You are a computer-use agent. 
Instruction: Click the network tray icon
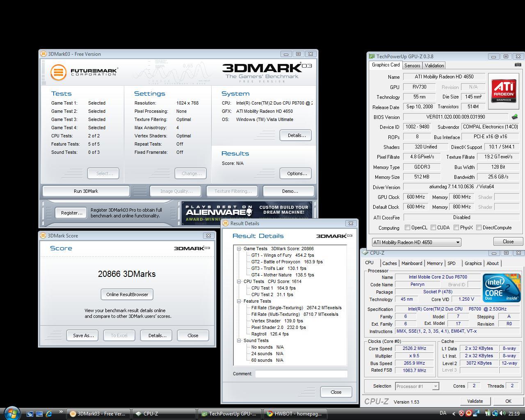pyautogui.click(x=495, y=413)
